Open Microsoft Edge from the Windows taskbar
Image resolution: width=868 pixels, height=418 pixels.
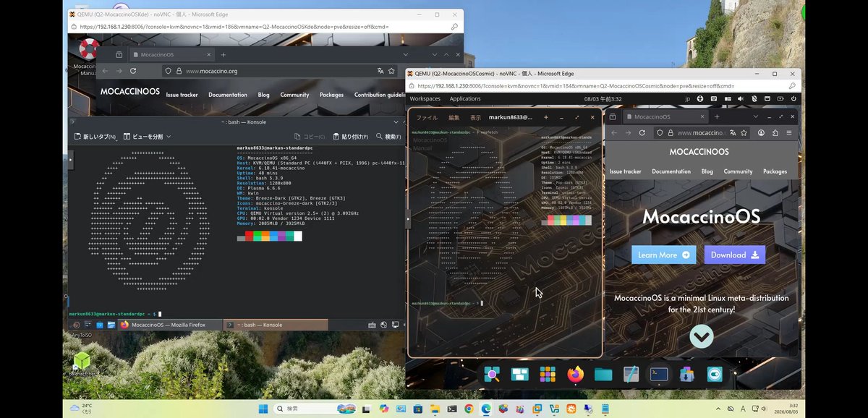tap(486, 409)
